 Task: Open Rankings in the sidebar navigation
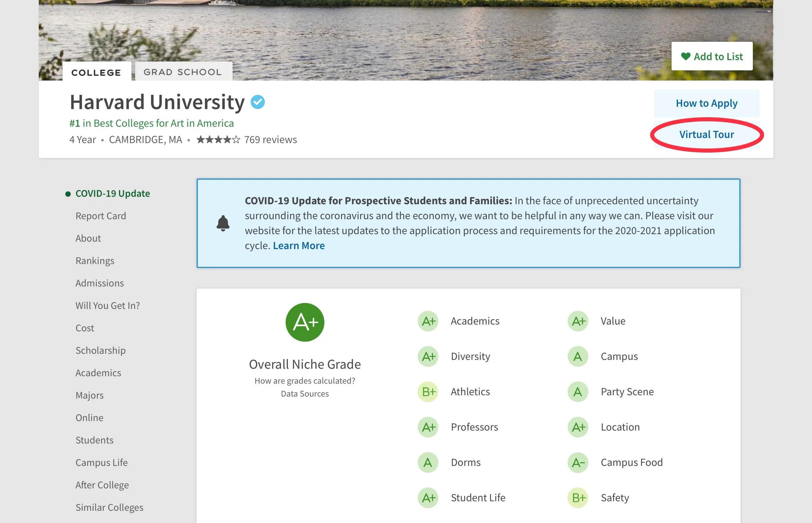coord(95,261)
